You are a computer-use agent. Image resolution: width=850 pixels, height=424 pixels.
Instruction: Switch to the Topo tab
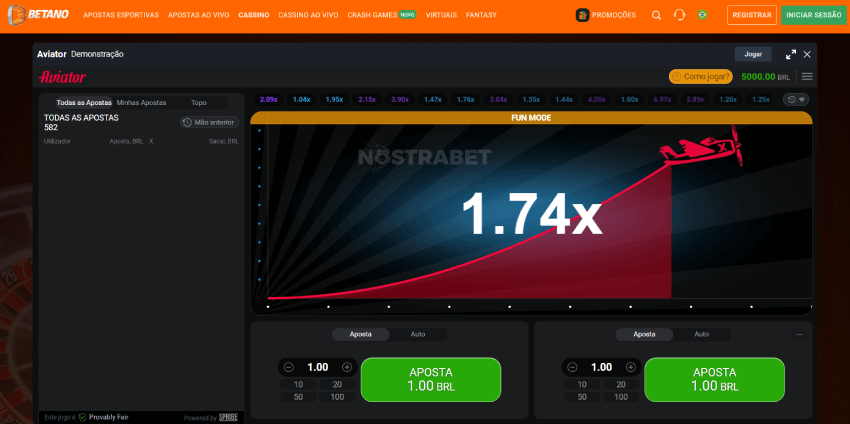click(x=198, y=102)
